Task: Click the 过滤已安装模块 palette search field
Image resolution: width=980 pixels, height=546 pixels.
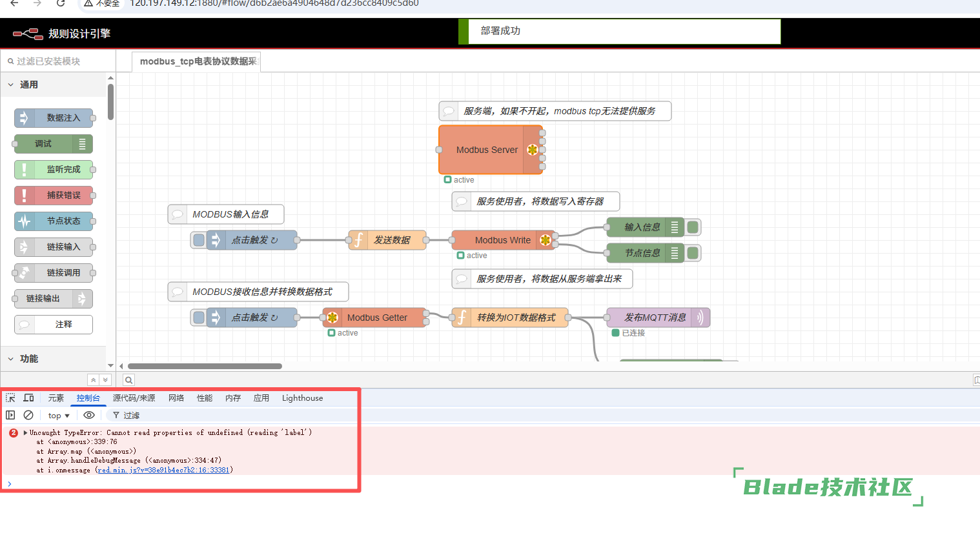Action: (x=58, y=61)
